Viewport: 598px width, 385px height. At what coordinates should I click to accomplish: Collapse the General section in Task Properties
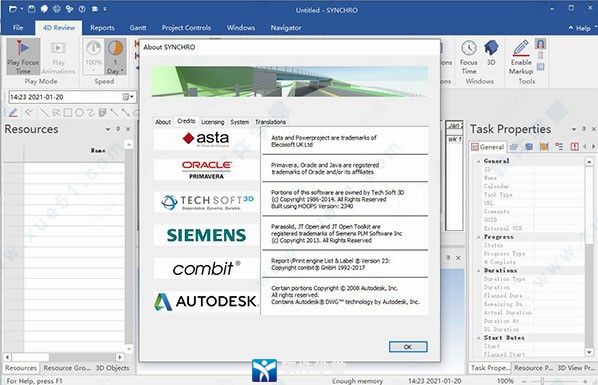(x=478, y=161)
